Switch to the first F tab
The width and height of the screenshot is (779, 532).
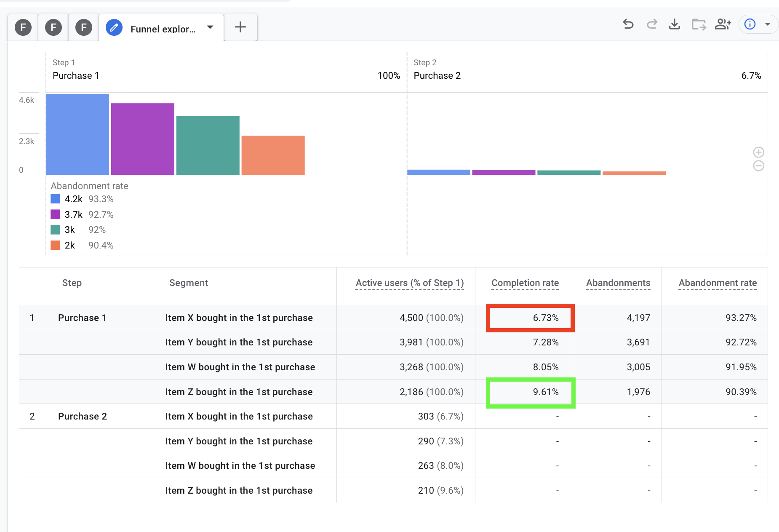click(x=23, y=28)
